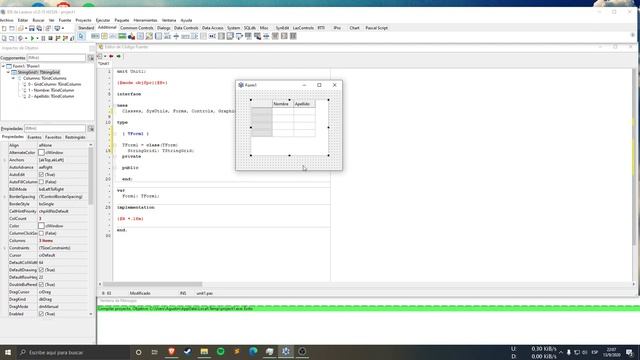Click the AlternateColor white swatch
The image size is (640, 360).
(x=41, y=152)
